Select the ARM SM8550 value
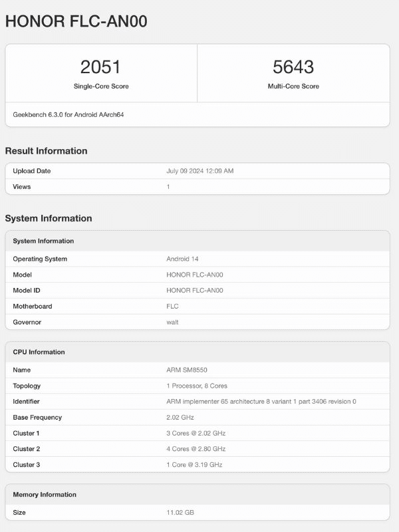 point(187,370)
